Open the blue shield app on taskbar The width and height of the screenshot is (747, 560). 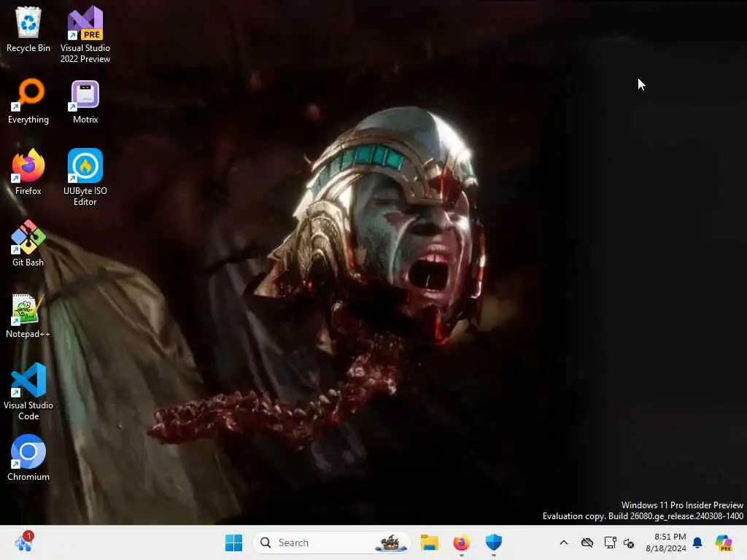494,542
